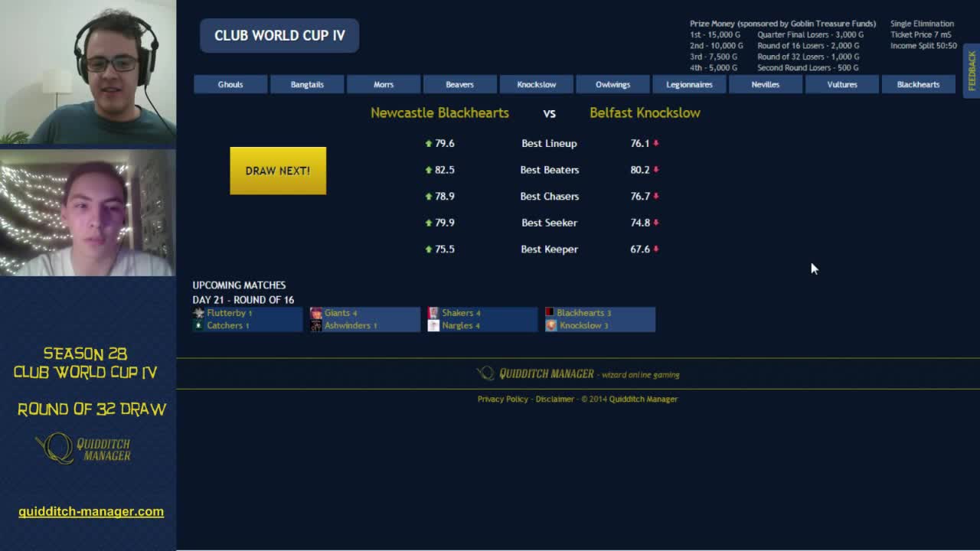Click the Catchers team crest icon
This screenshot has width=980, height=551.
click(x=198, y=325)
